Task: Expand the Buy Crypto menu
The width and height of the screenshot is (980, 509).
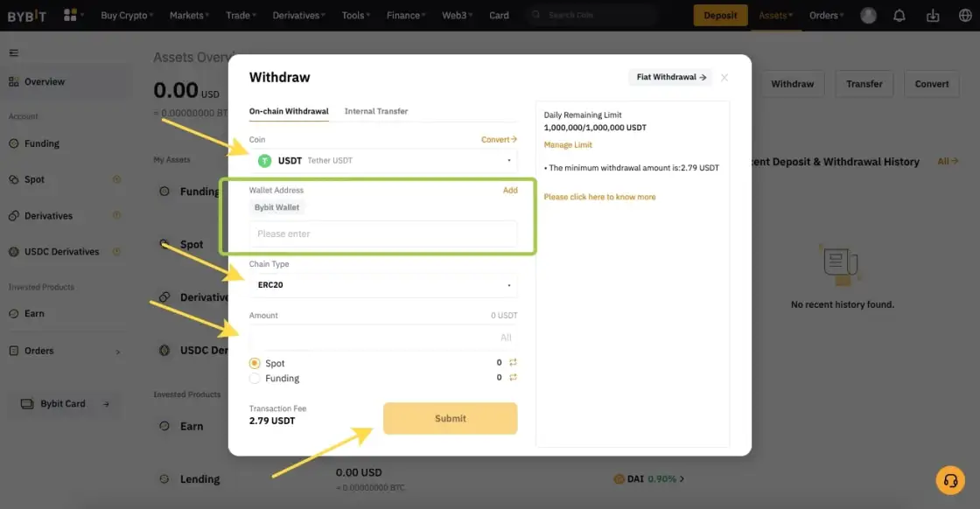Action: (127, 15)
